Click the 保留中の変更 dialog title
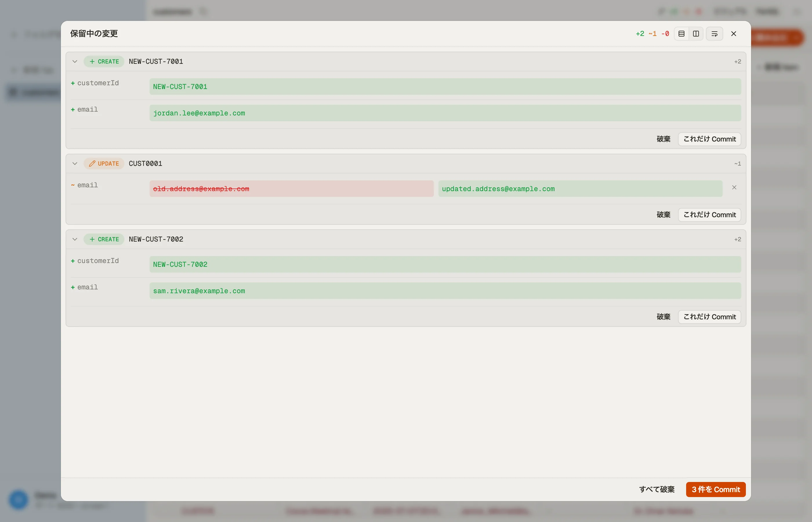 click(x=94, y=34)
